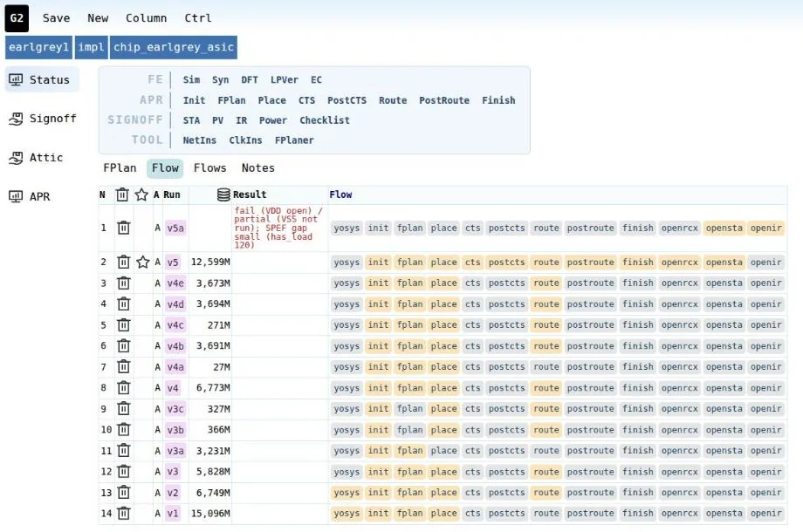Viewport: 803px width, 532px height.
Task: Click the trash icon in row v4d
Action: (123, 304)
